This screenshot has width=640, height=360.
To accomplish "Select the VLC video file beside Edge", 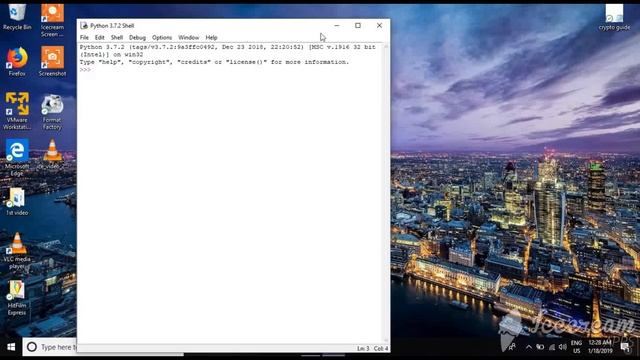I will [x=52, y=154].
